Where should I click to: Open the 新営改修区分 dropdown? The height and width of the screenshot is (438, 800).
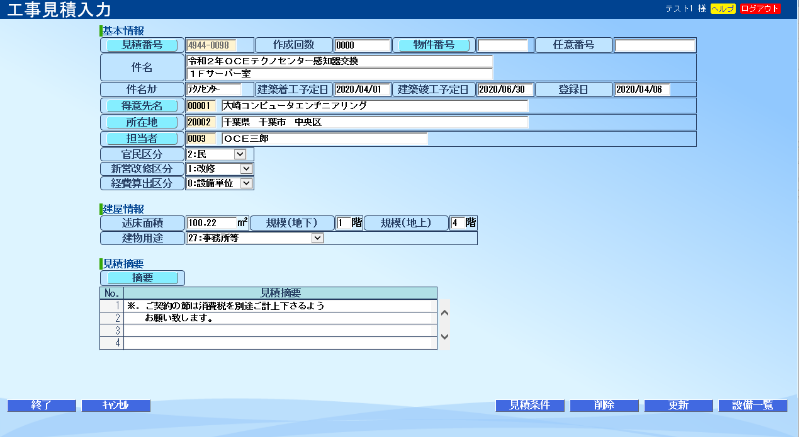click(x=246, y=169)
